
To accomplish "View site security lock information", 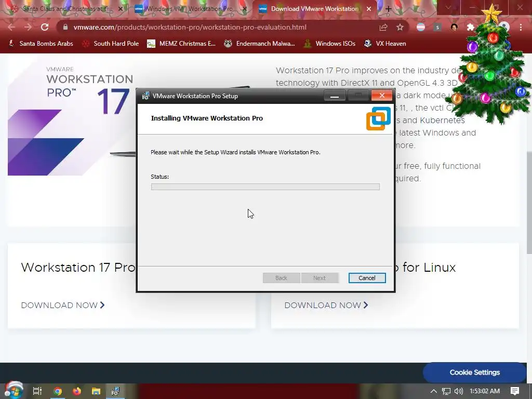I will click(x=65, y=27).
